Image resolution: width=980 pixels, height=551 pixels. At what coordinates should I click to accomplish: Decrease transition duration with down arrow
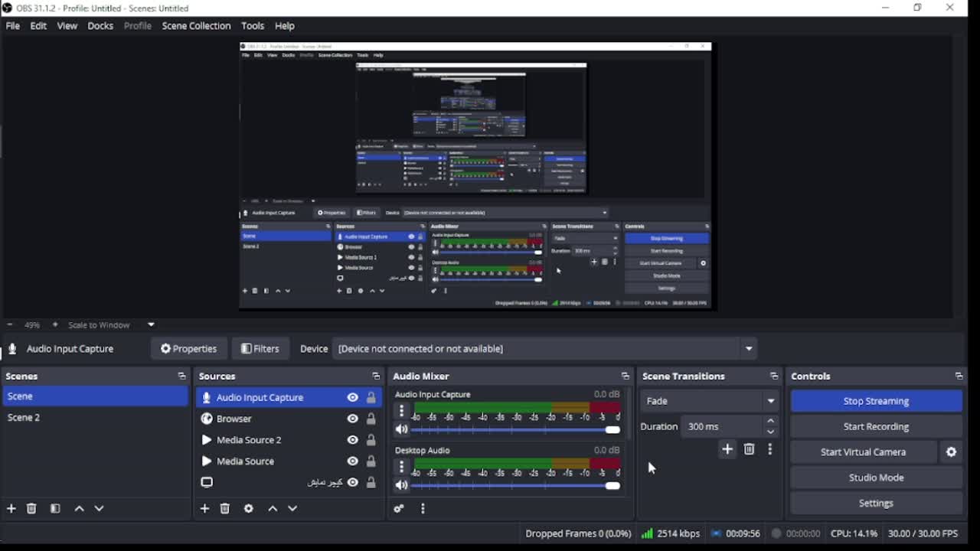(770, 432)
